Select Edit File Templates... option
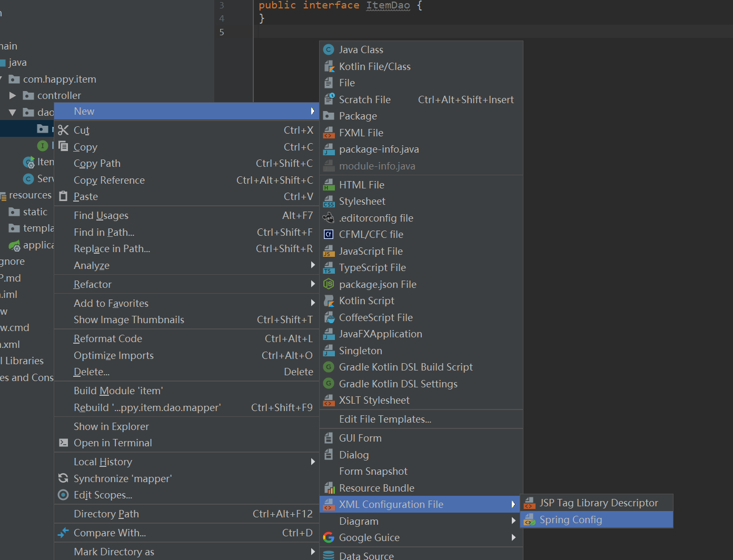733x560 pixels. tap(385, 419)
